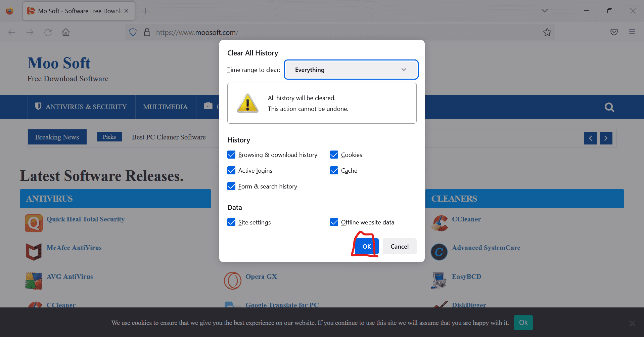Go to the browser home page
The image size is (644, 337).
(66, 32)
